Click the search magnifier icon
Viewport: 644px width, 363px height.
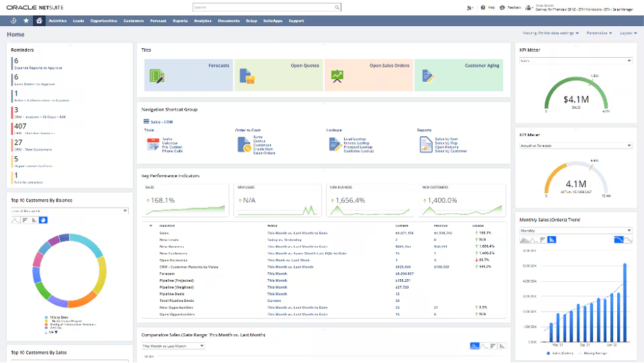[337, 8]
